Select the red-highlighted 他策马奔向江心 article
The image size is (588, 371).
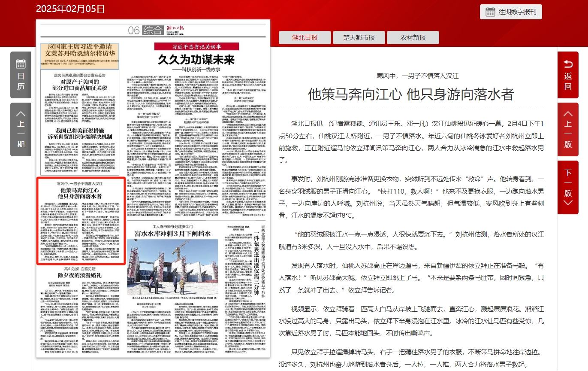81,193
